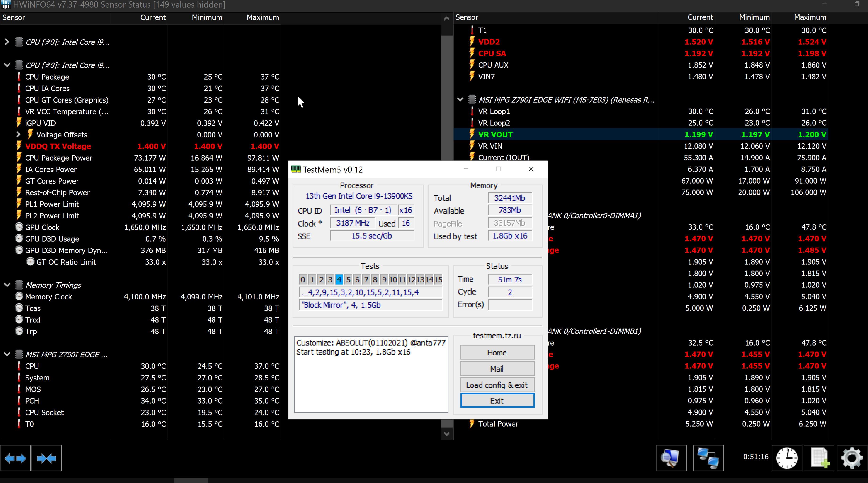Close the TestMem5 window
Image resolution: width=868 pixels, height=483 pixels.
[x=531, y=169]
